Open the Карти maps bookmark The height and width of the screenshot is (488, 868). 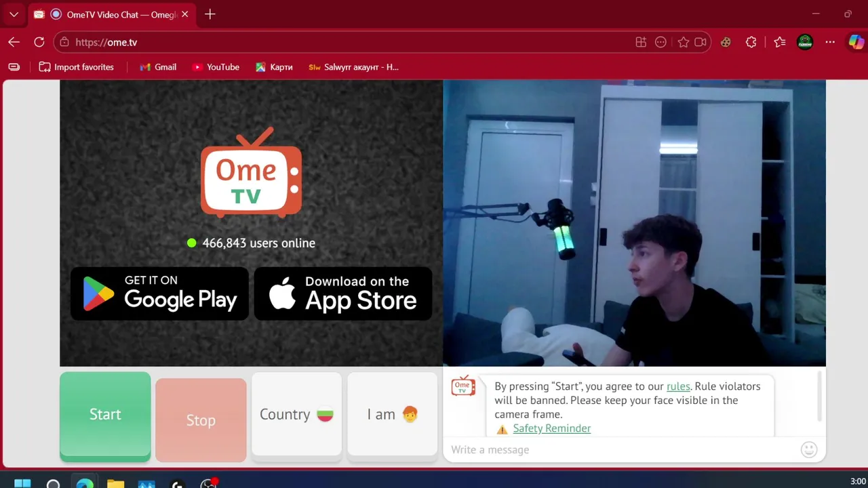click(x=274, y=67)
